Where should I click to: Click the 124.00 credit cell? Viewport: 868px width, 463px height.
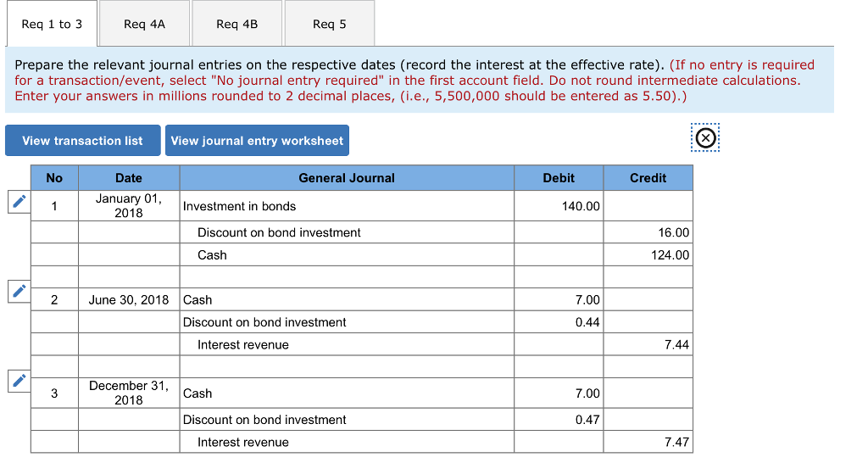[x=648, y=254]
